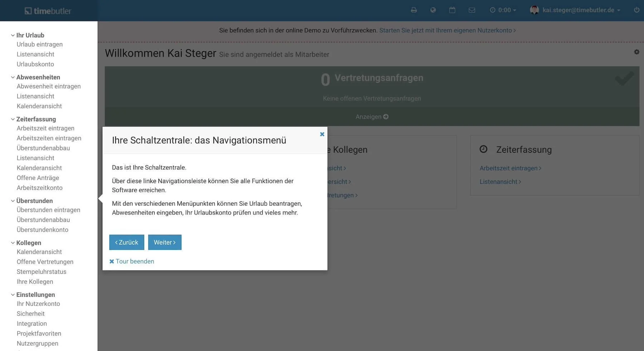Click the clock icon of Zeiterfassung card
644x351 pixels.
(x=483, y=149)
